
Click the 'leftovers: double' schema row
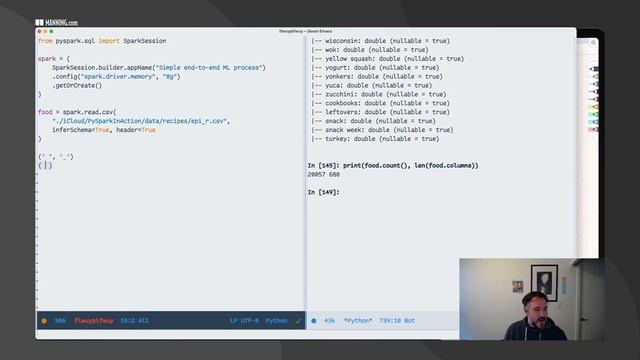pyautogui.click(x=380, y=112)
